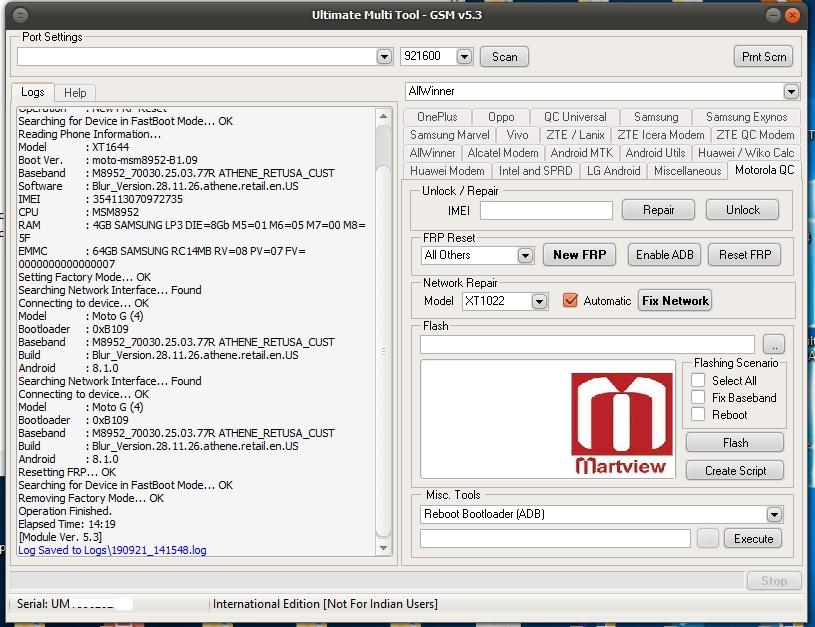Toggle the Fix Baseband checkbox
Screen dimensions: 815x627
tap(698, 398)
